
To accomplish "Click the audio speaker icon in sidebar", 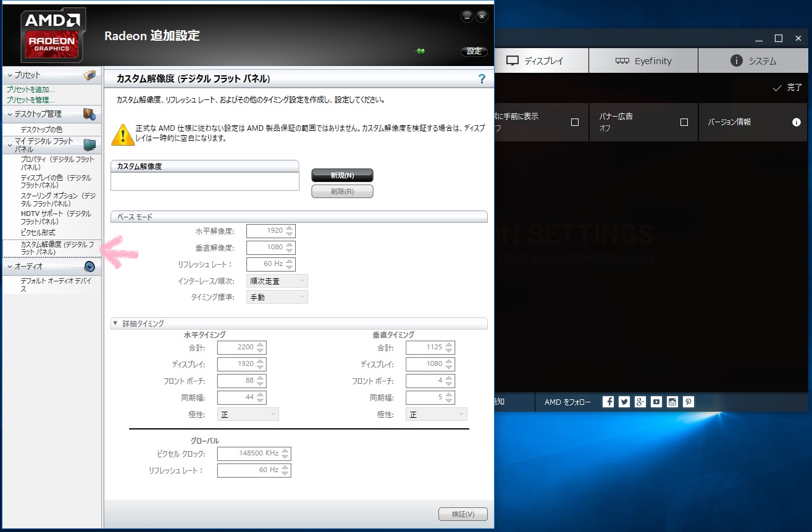I will [x=90, y=266].
